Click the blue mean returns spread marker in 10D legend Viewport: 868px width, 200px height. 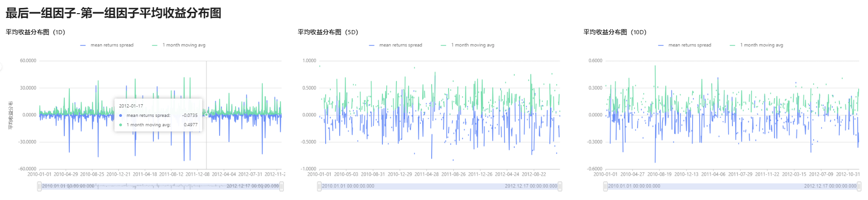pos(661,46)
